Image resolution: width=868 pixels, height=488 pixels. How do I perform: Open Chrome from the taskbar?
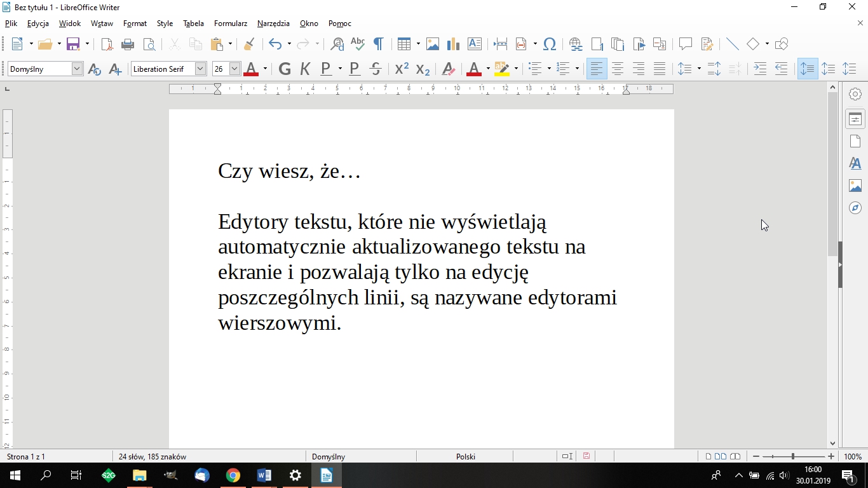click(x=233, y=475)
